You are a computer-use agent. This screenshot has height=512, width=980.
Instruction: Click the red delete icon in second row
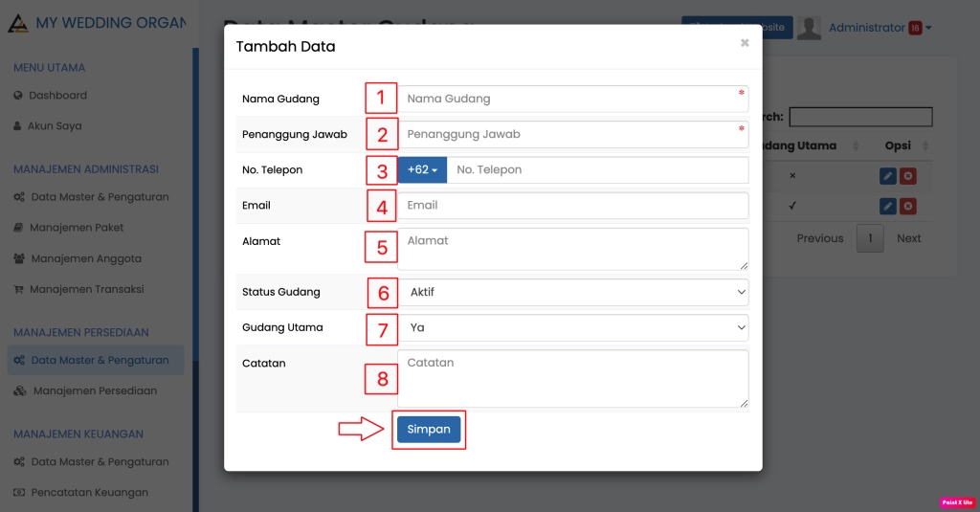(x=908, y=206)
